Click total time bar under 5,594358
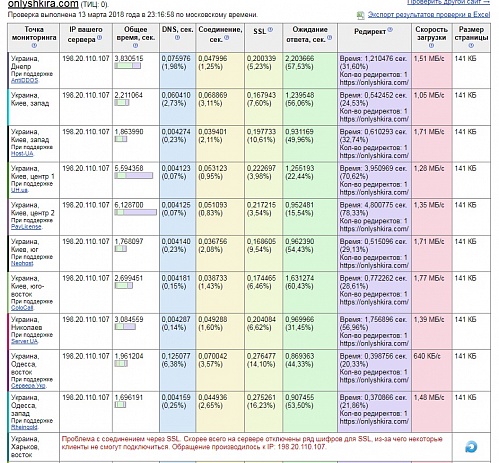Screen dimensions: 499x463 (134, 176)
